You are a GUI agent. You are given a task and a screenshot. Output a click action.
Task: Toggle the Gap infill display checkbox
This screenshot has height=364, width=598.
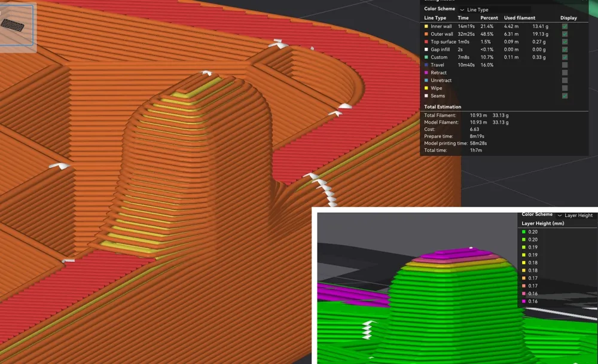coord(565,50)
